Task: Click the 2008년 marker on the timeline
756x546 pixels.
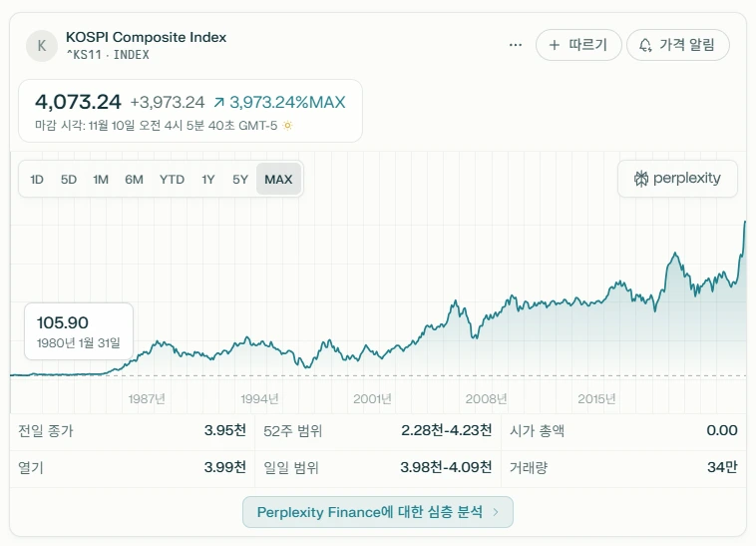Action: click(486, 398)
